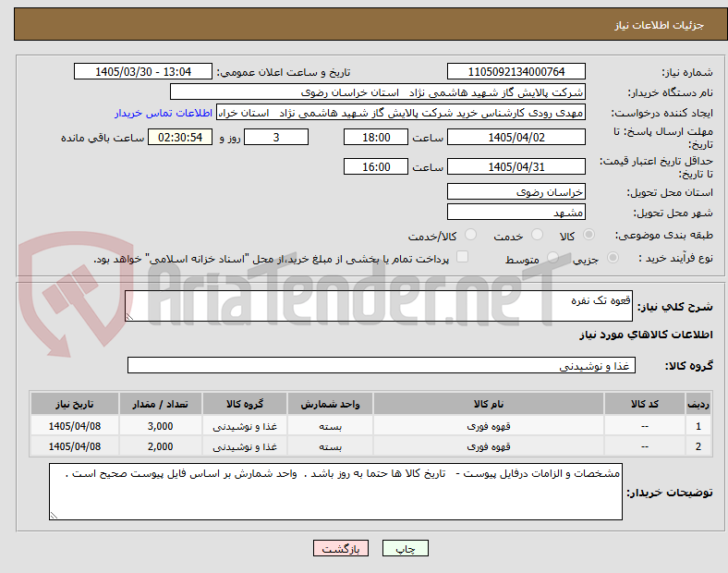Click the buyer organization name field

coord(378,91)
